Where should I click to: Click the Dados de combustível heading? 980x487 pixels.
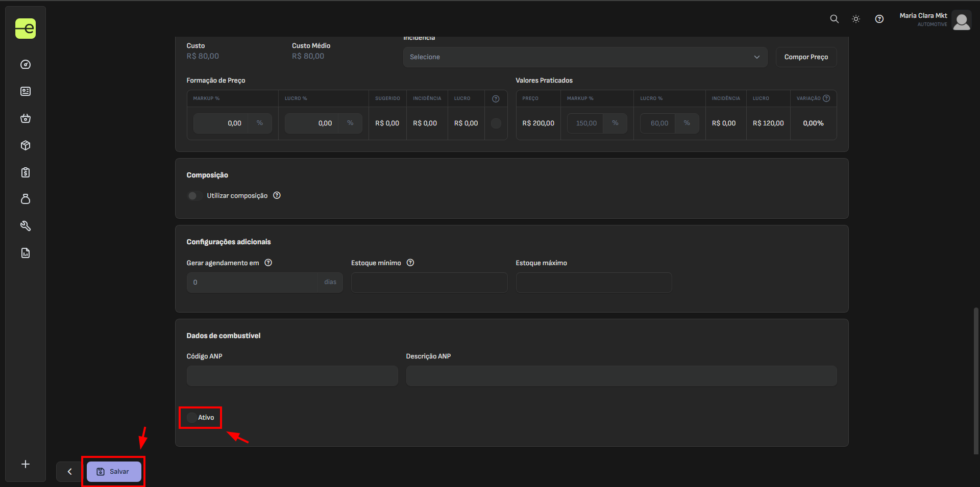tap(224, 336)
